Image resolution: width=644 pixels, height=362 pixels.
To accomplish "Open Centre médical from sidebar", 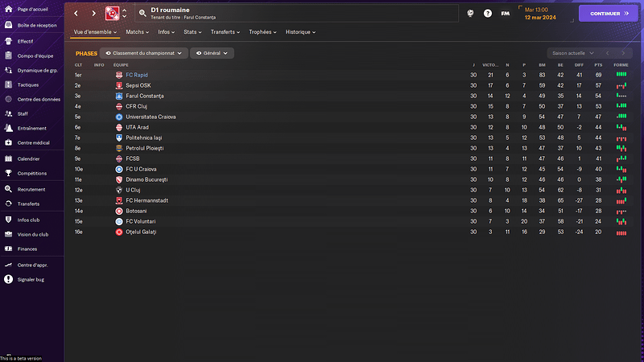I will 32,143.
